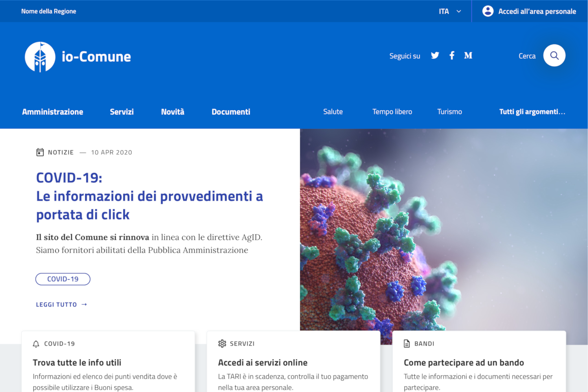Open the Facebook social icon
588x392 pixels.
(x=452, y=55)
